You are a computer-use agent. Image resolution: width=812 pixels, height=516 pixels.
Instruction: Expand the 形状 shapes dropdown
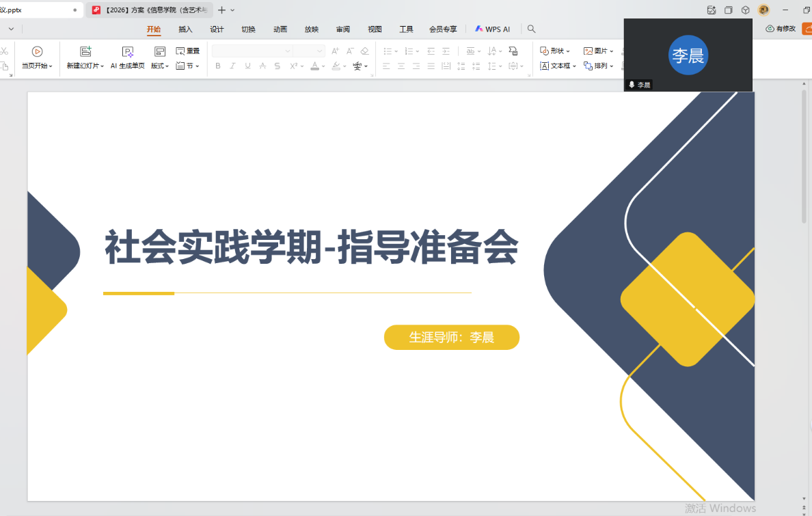click(555, 51)
